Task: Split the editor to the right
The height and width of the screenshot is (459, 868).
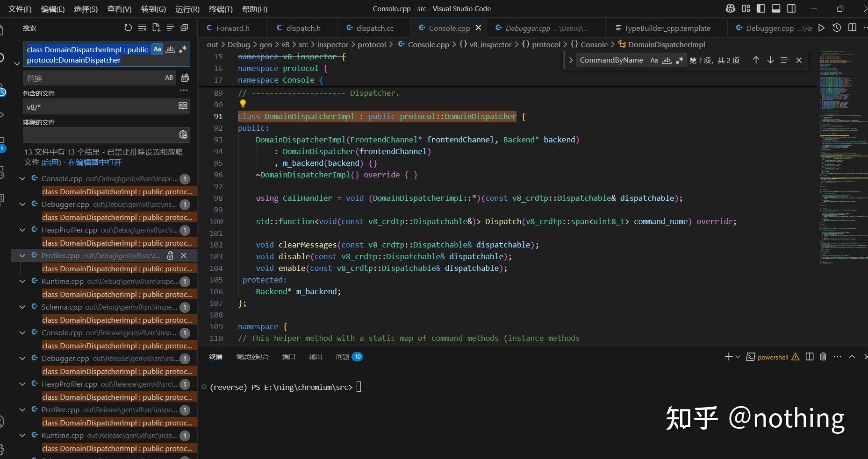Action: click(852, 28)
